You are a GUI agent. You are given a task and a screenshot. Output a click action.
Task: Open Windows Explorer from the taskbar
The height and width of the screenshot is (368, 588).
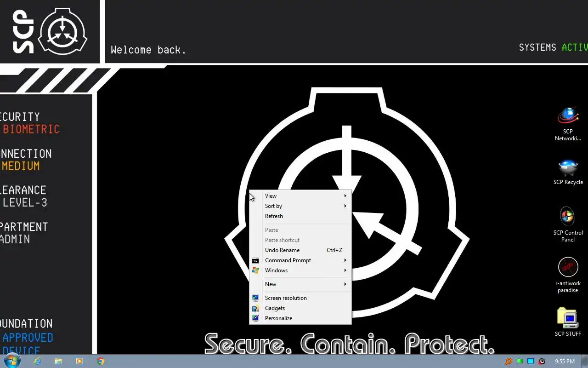point(58,361)
